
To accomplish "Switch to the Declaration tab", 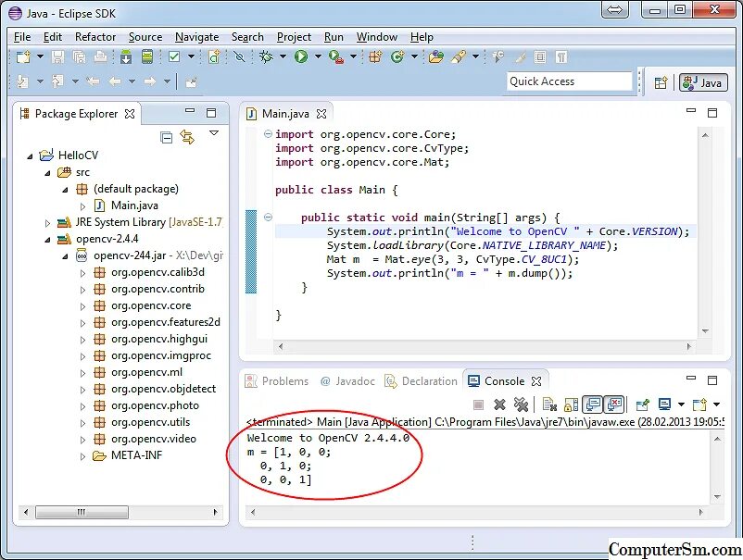I will [421, 381].
